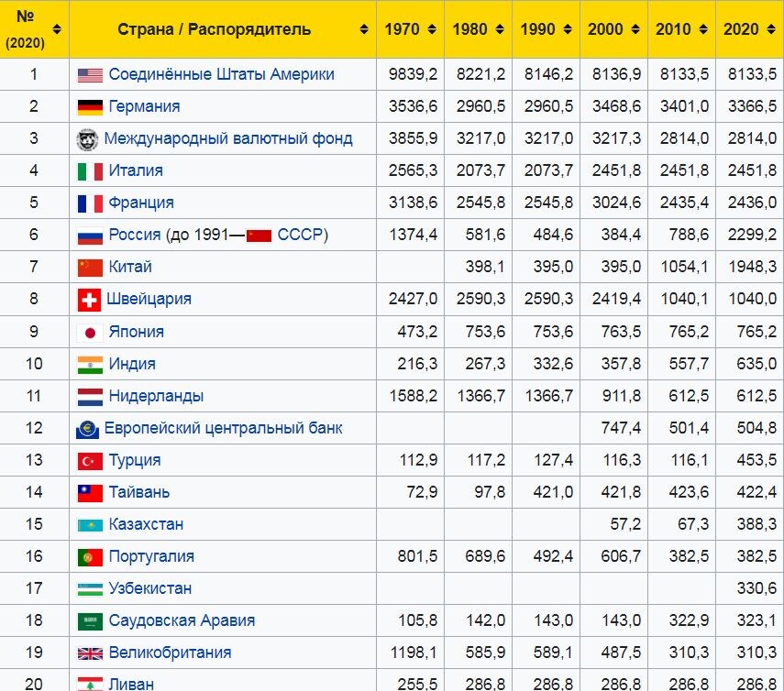Click the Portugal flag icon

point(90,557)
